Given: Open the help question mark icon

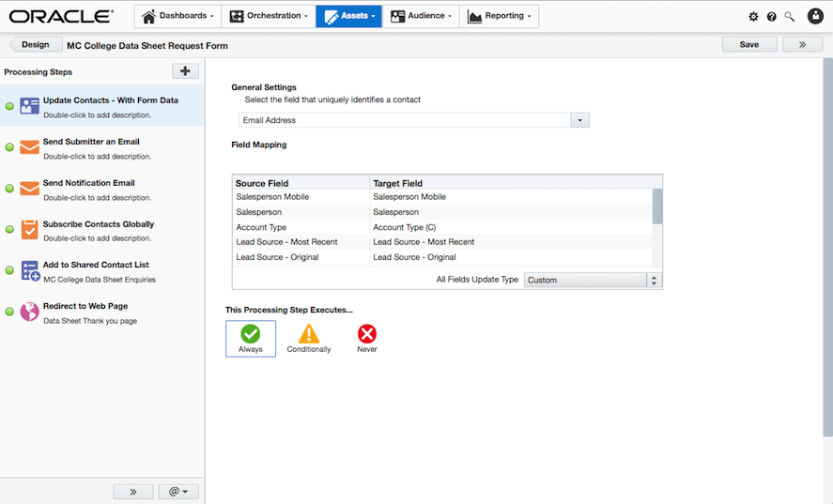Looking at the screenshot, I should [771, 17].
